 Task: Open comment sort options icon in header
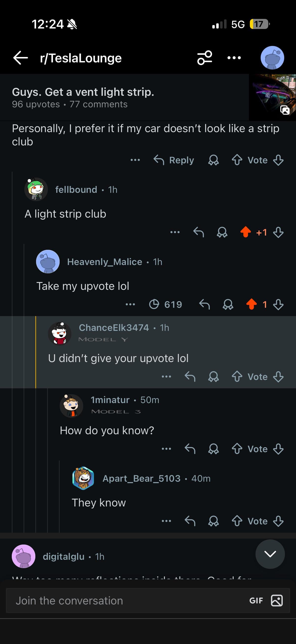pos(205,58)
